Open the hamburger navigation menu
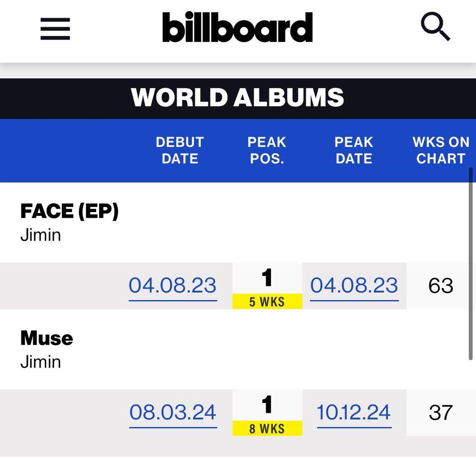 pyautogui.click(x=55, y=29)
